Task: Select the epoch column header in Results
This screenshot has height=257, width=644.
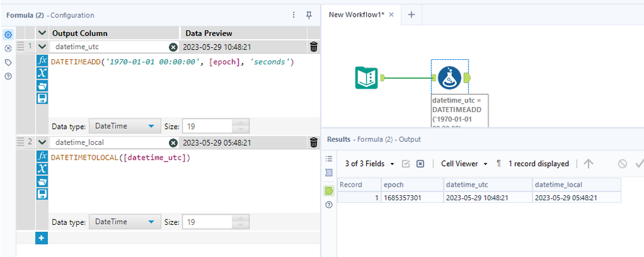Action: pyautogui.click(x=413, y=185)
